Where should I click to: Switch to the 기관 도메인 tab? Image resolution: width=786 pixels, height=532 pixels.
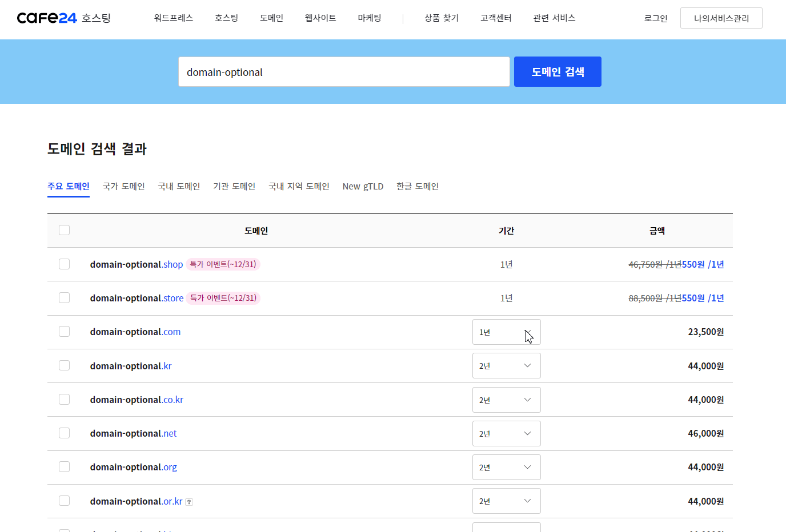(234, 187)
